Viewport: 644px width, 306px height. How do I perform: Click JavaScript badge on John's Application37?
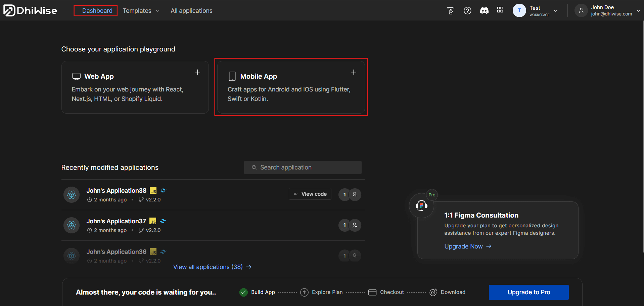point(153,221)
